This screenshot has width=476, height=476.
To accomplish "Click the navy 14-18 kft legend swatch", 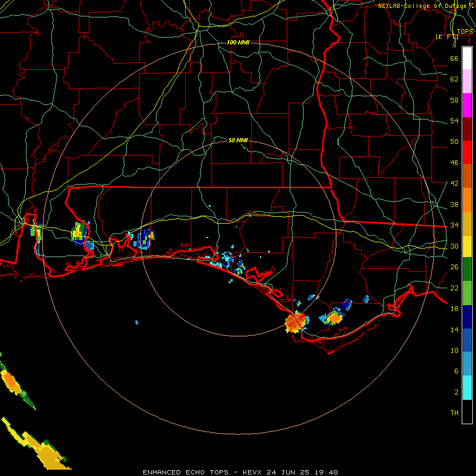I will pyautogui.click(x=467, y=317).
